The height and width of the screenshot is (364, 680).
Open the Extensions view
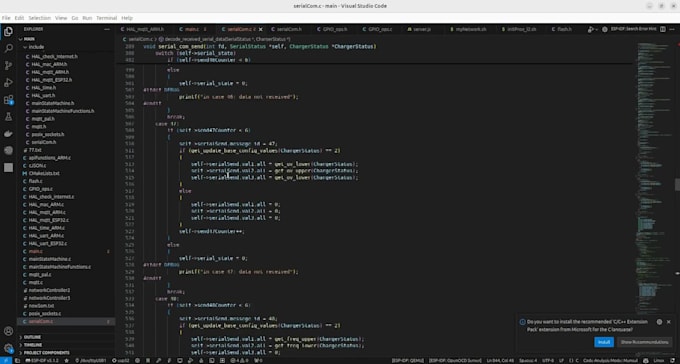point(8,100)
